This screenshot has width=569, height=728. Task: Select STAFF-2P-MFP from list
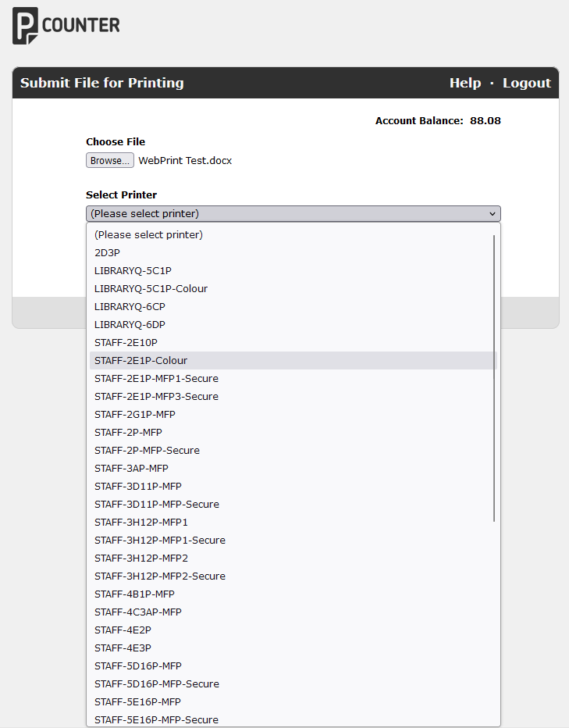293,432
